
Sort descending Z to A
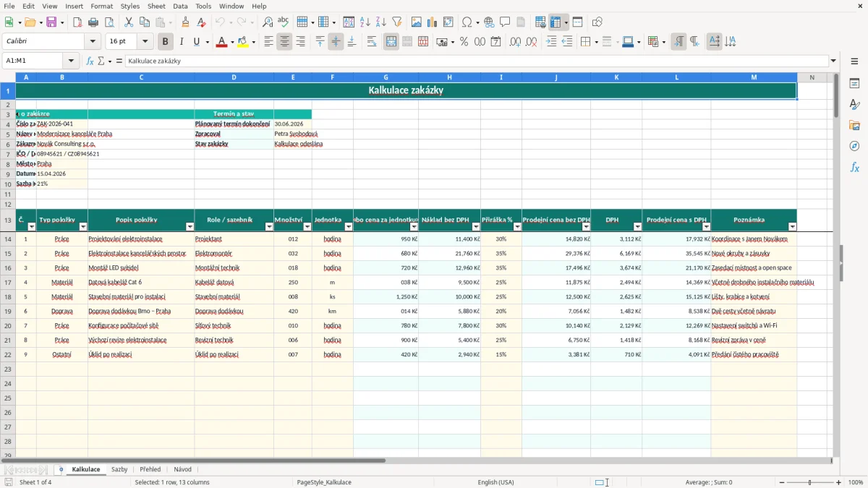click(x=380, y=22)
